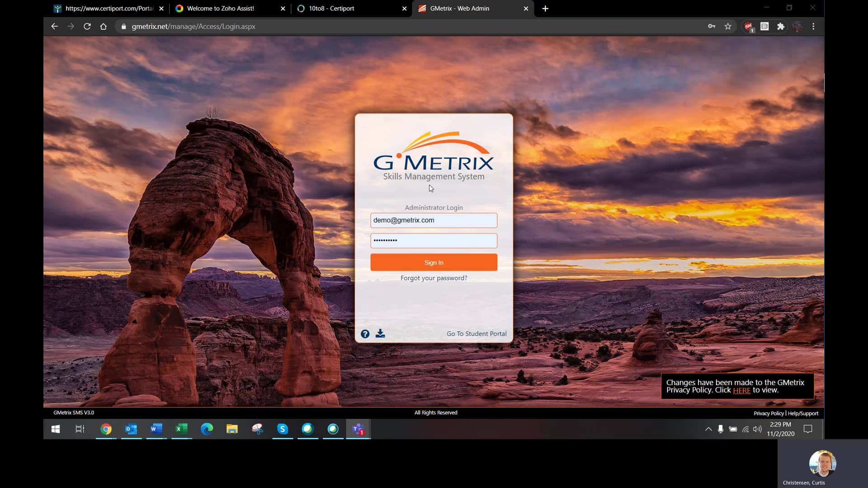
Task: Click the address bar URL
Action: tap(193, 27)
